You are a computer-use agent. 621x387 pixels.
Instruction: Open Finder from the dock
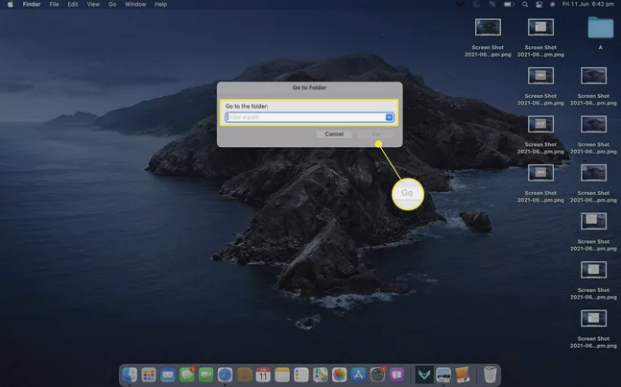[130, 375]
